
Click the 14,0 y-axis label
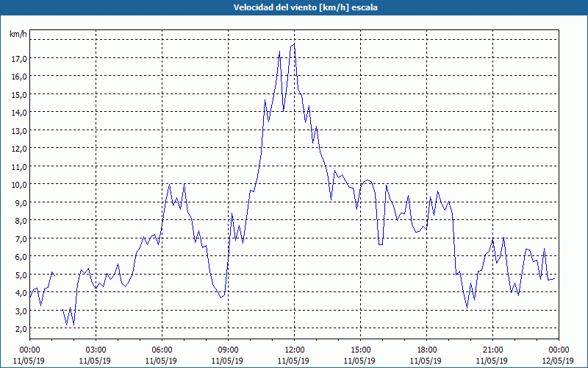[x=19, y=113]
